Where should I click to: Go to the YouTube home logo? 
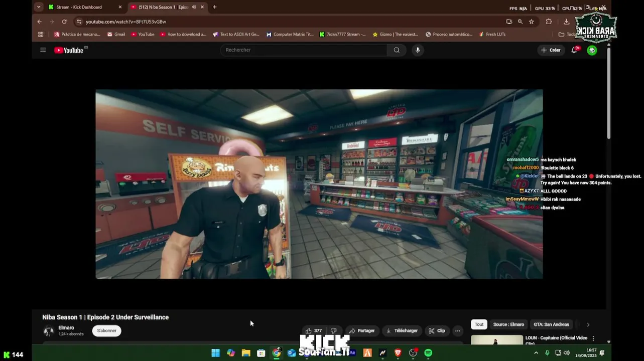click(69, 50)
